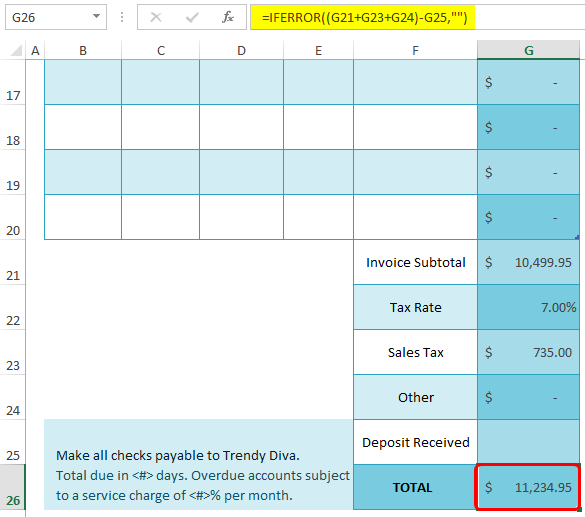Select cell G18 with dash amount

click(528, 127)
